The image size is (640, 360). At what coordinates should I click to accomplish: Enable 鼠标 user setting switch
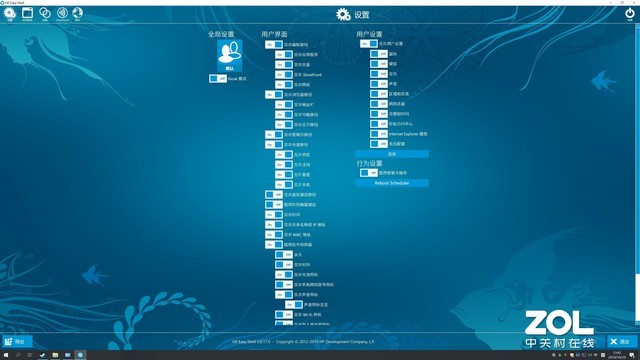[379, 54]
